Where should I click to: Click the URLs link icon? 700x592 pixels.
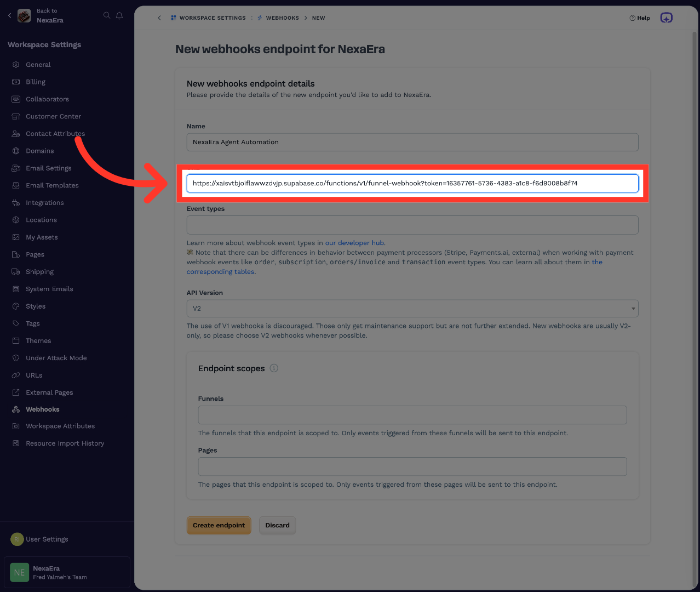pos(16,375)
